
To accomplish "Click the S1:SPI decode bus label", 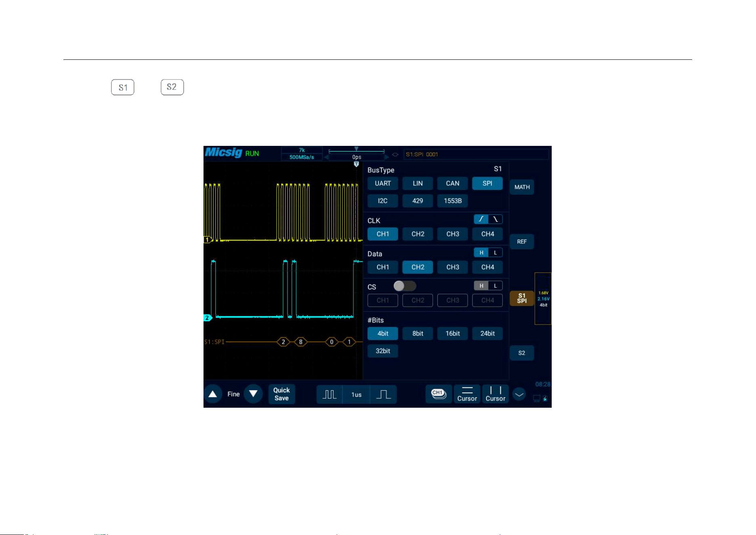I will click(x=214, y=342).
